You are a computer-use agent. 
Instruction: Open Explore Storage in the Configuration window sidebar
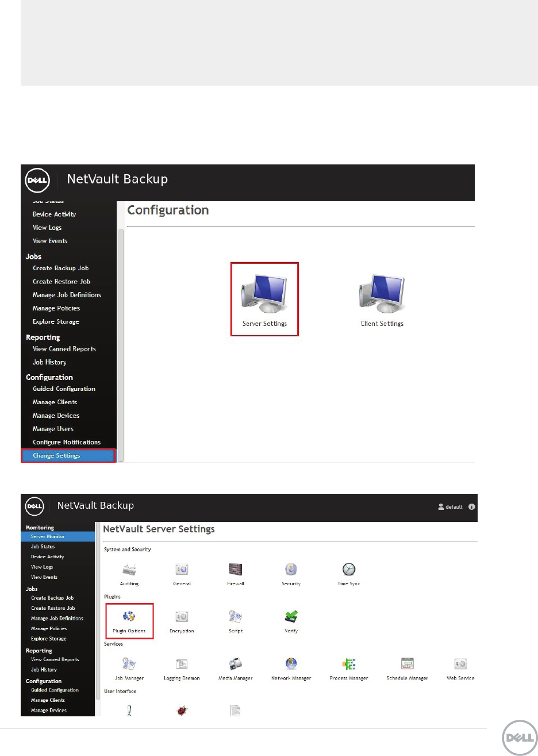(56, 322)
